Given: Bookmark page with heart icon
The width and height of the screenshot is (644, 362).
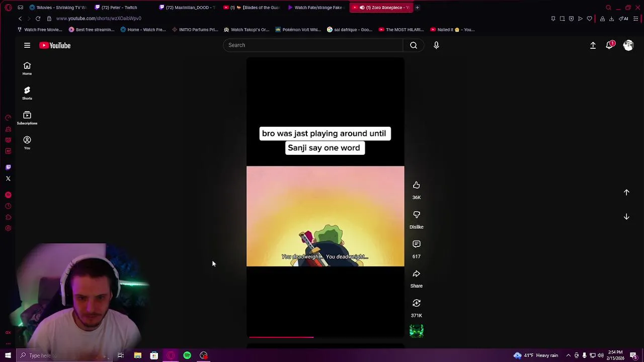Looking at the screenshot, I should pyautogui.click(x=590, y=19).
